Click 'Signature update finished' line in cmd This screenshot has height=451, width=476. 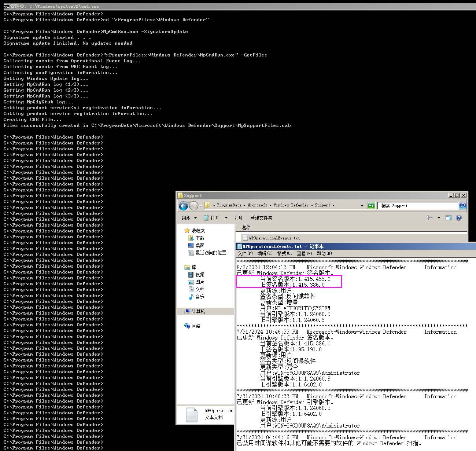coord(68,43)
